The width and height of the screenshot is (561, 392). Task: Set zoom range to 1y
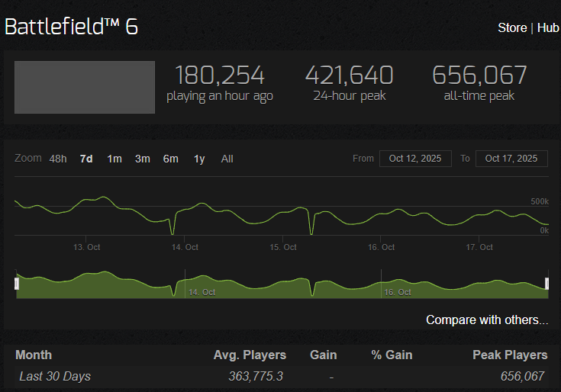point(199,159)
